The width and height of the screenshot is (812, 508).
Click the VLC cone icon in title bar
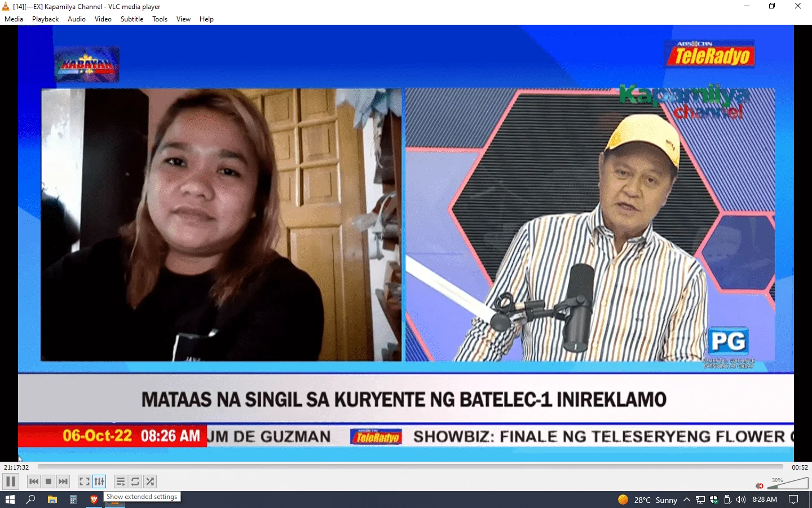click(6, 6)
